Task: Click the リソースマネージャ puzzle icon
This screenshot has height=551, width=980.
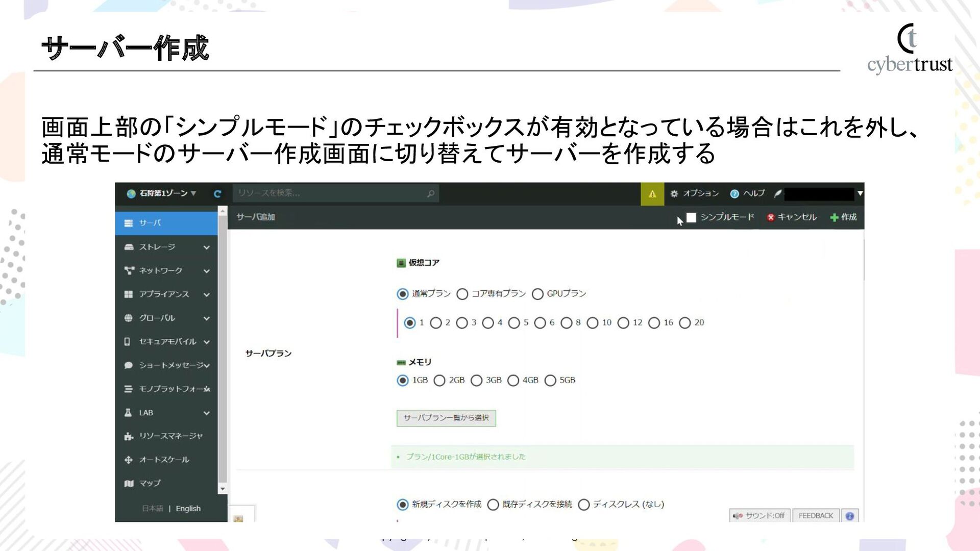Action: click(x=129, y=436)
